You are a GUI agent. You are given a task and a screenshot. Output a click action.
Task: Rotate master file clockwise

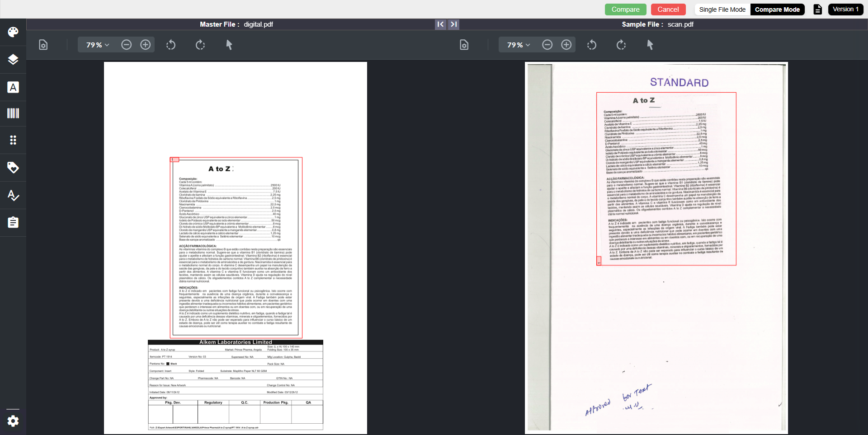tap(200, 45)
